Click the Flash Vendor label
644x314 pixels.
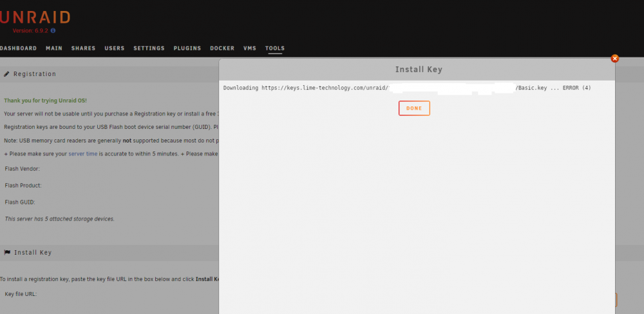[x=22, y=168]
